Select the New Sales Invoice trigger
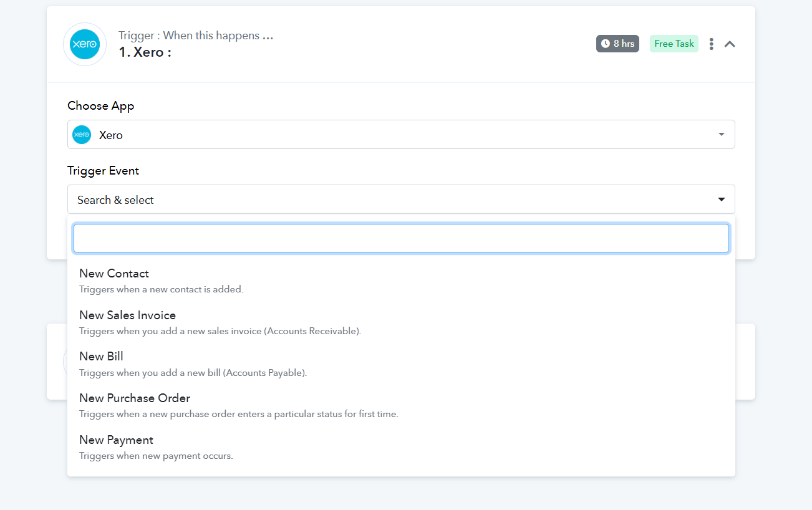Image resolution: width=812 pixels, height=510 pixels. (401, 322)
